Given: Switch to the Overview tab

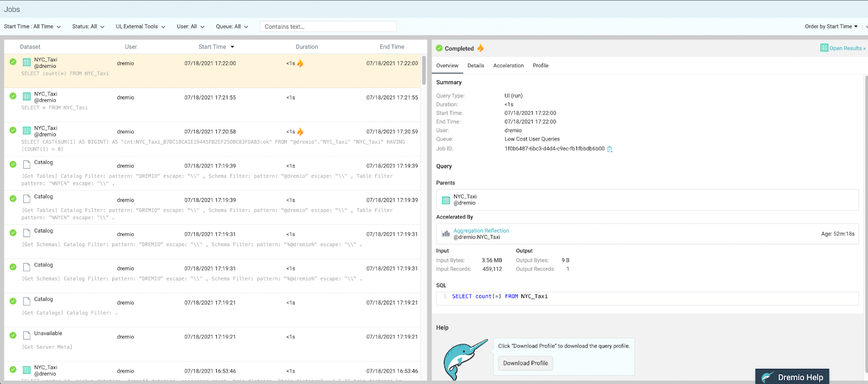Looking at the screenshot, I should (x=448, y=66).
